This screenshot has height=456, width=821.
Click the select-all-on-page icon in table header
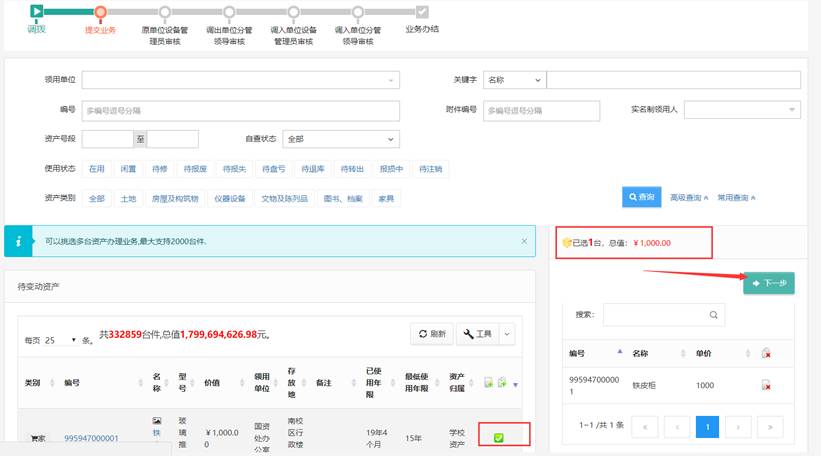488,383
